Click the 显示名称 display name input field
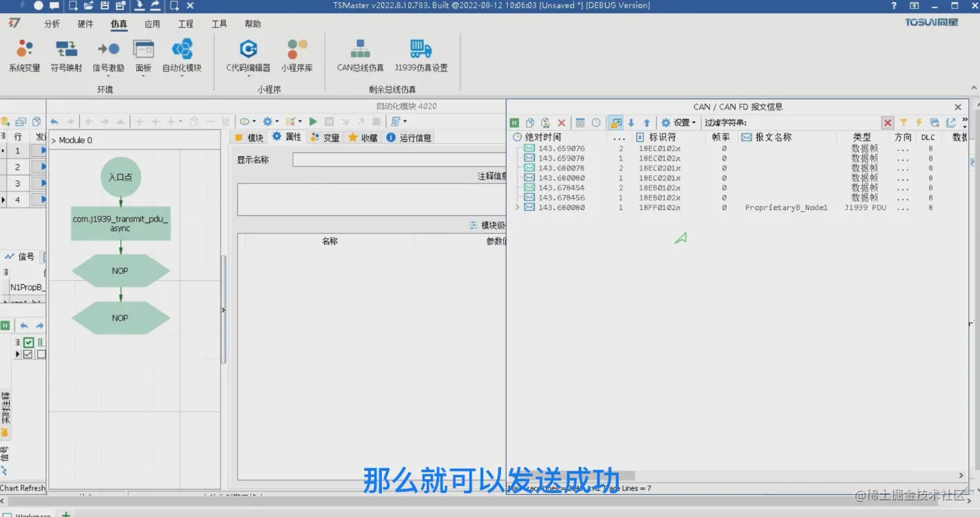This screenshot has height=517, width=980. click(x=399, y=160)
